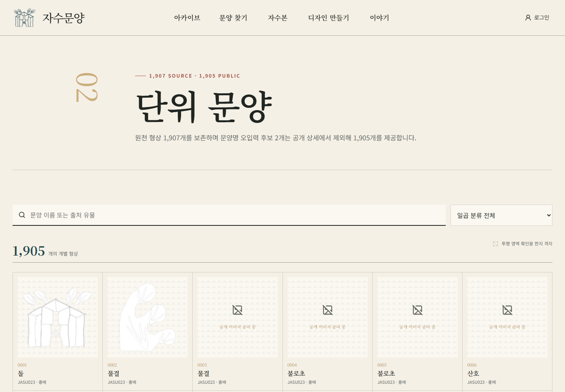
Task: Click the 1,905 개의 개별 형상 count
Action: pyautogui.click(x=45, y=251)
